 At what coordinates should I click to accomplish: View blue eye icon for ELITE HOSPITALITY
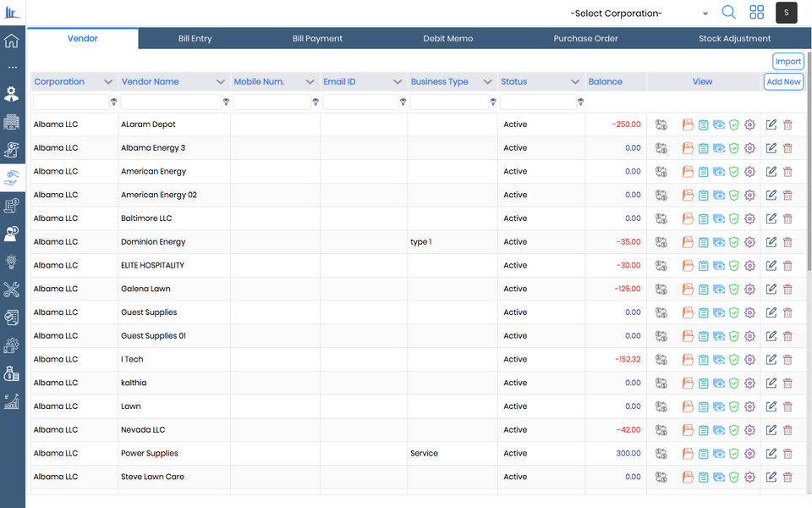pyautogui.click(x=719, y=265)
